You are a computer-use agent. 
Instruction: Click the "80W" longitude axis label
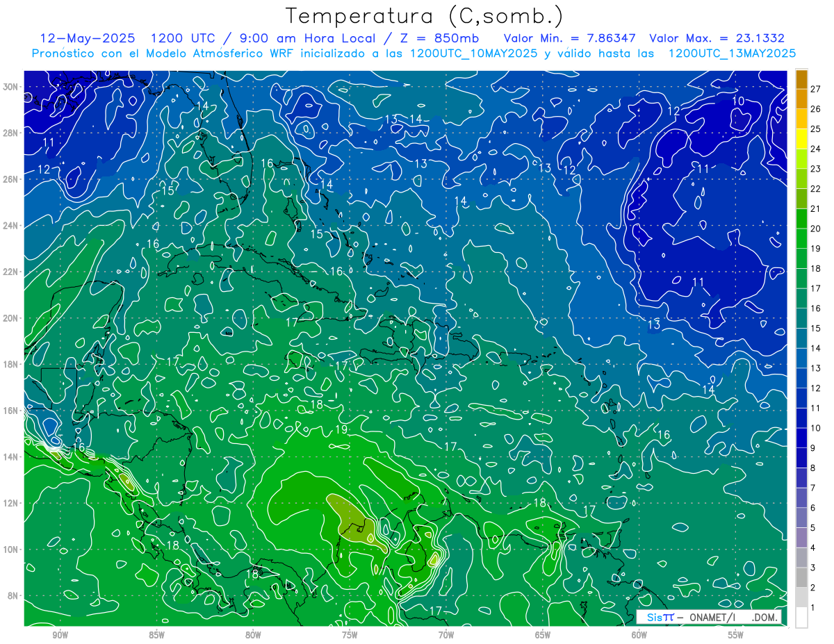tap(253, 635)
